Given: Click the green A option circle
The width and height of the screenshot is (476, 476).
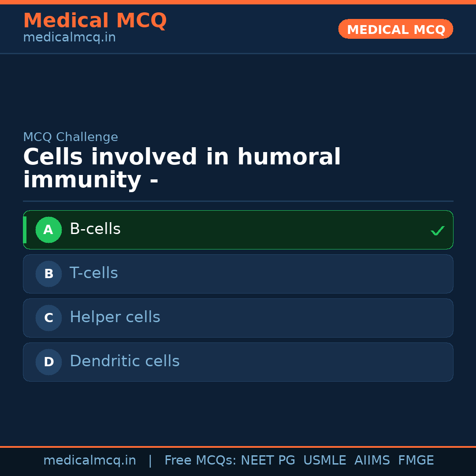Looking at the screenshot, I should (48, 230).
